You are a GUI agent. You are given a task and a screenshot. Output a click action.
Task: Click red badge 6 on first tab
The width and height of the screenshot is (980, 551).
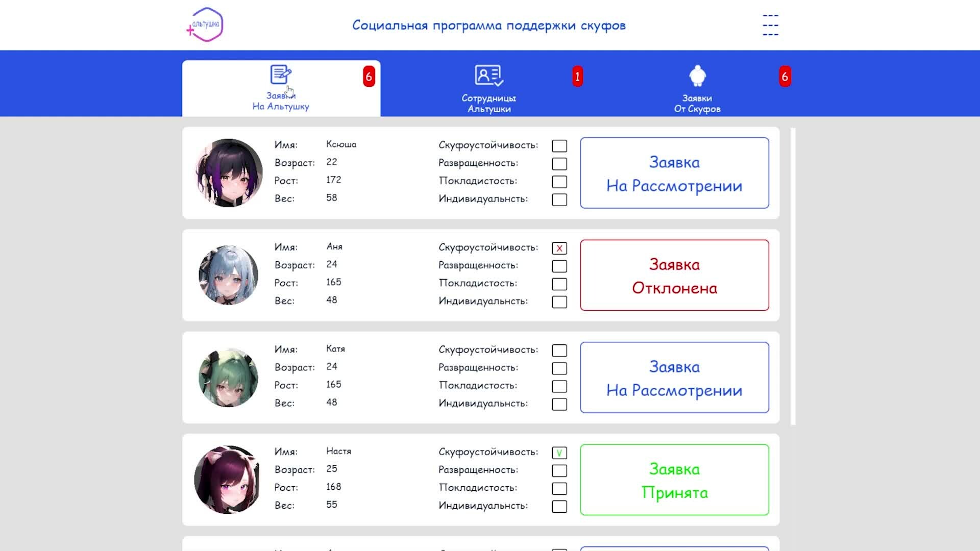pyautogui.click(x=369, y=77)
